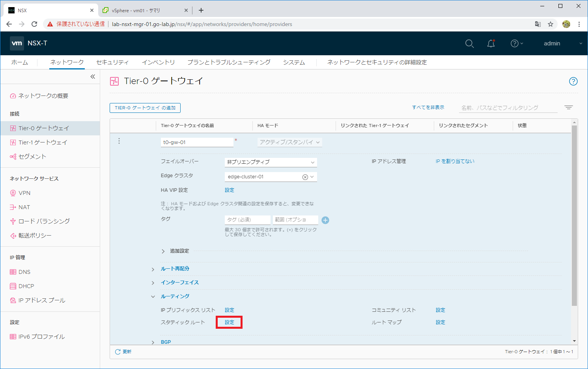
Task: Click the name/path filter search field
Action: [x=509, y=108]
